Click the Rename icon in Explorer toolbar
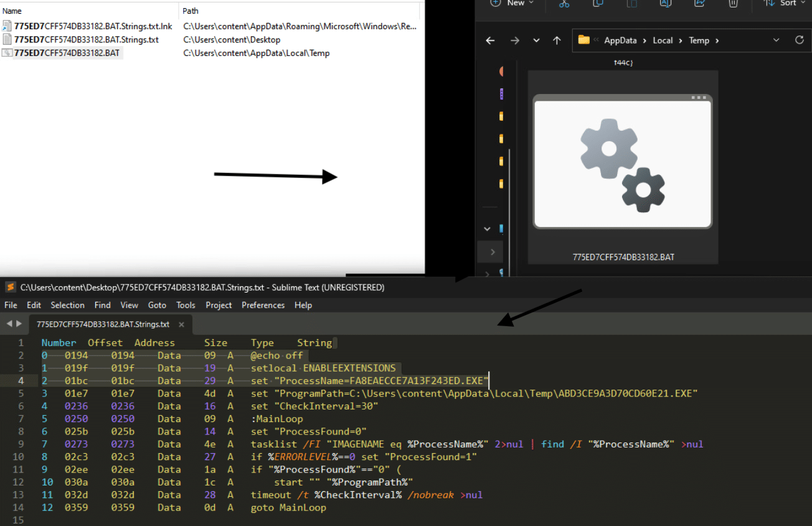 (665, 3)
